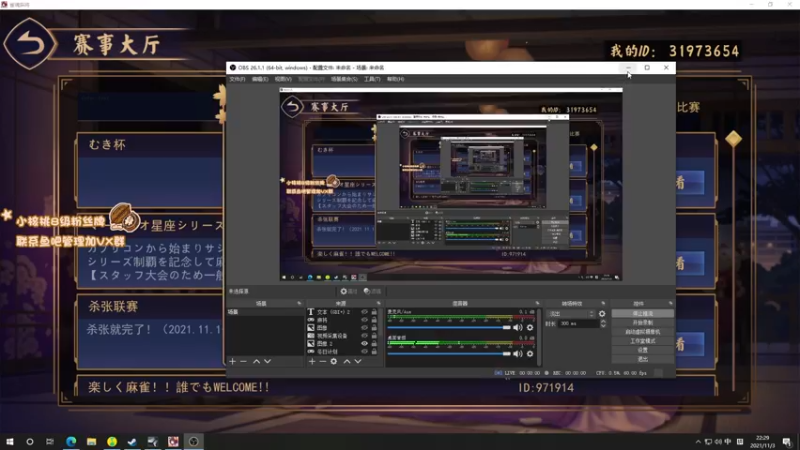Move scene down in scenes panel
The height and width of the screenshot is (450, 800).
click(267, 361)
